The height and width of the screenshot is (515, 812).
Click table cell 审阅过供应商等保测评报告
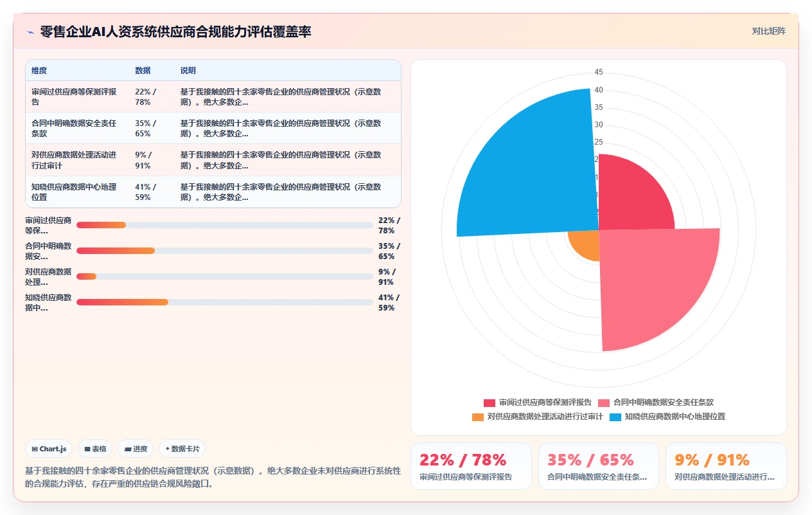click(x=77, y=96)
